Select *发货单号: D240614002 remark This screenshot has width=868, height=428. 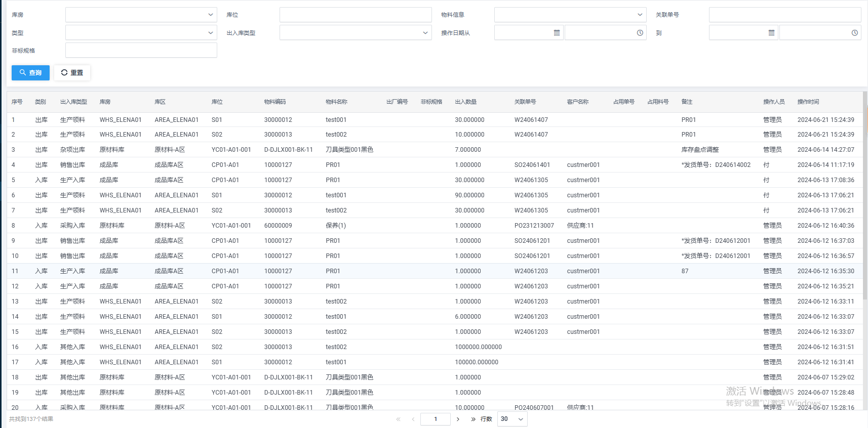[x=716, y=165]
